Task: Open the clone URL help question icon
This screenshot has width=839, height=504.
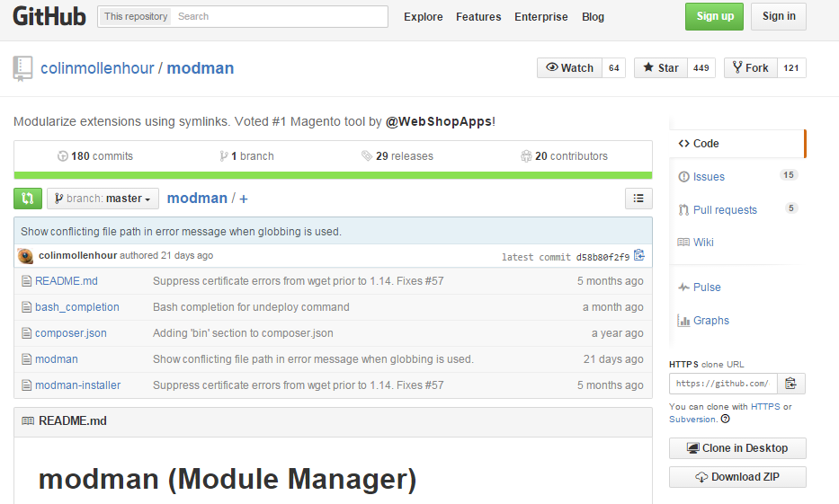Action: click(x=726, y=419)
